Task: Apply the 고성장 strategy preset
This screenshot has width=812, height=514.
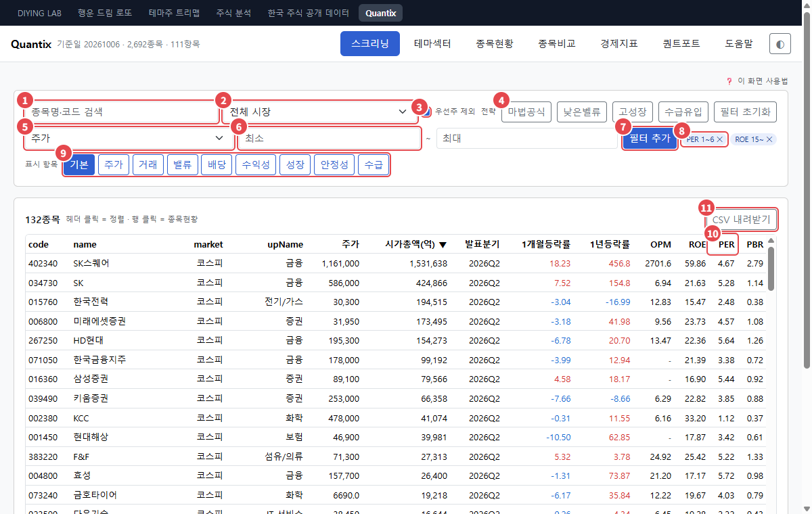Action: click(633, 112)
